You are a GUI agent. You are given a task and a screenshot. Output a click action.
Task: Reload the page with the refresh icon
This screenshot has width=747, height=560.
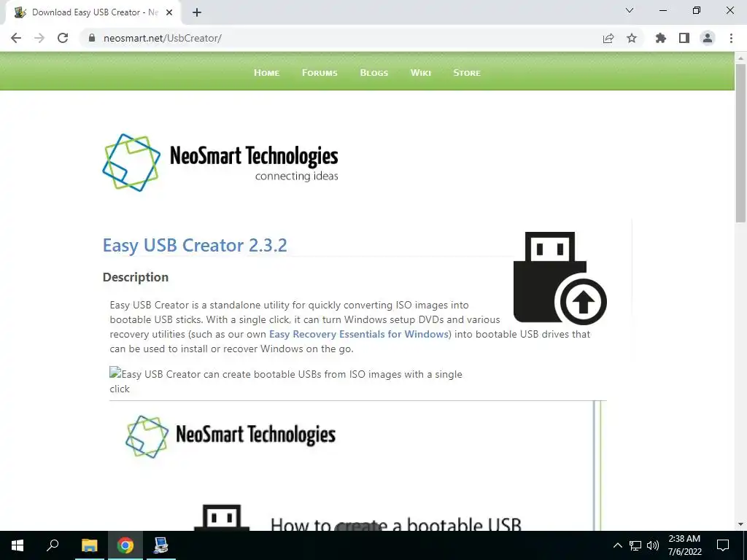(63, 38)
